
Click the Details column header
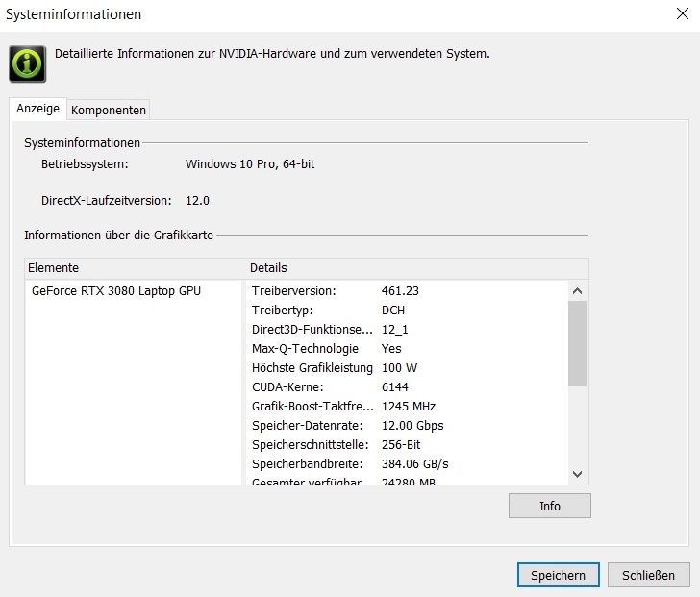417,267
